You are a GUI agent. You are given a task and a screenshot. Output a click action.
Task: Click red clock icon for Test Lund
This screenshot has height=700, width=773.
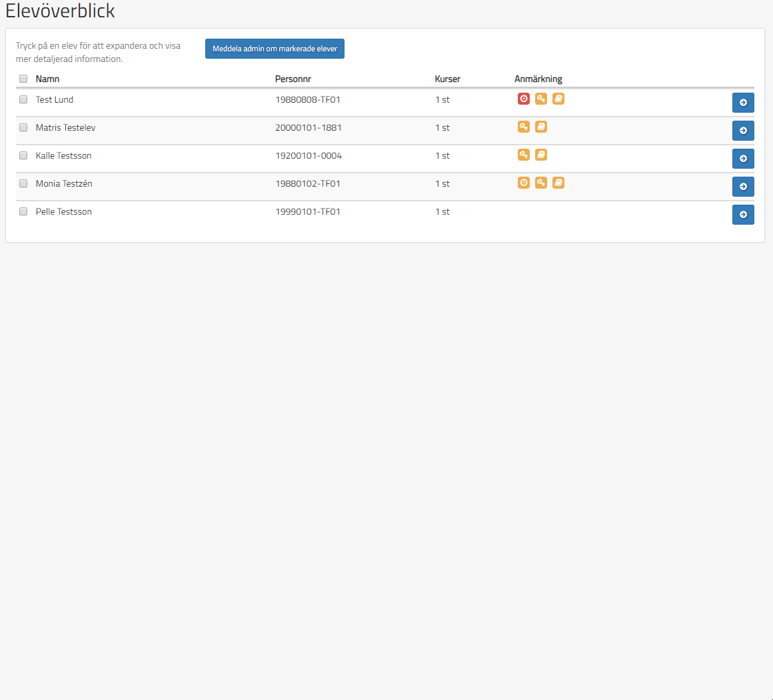pos(524,99)
